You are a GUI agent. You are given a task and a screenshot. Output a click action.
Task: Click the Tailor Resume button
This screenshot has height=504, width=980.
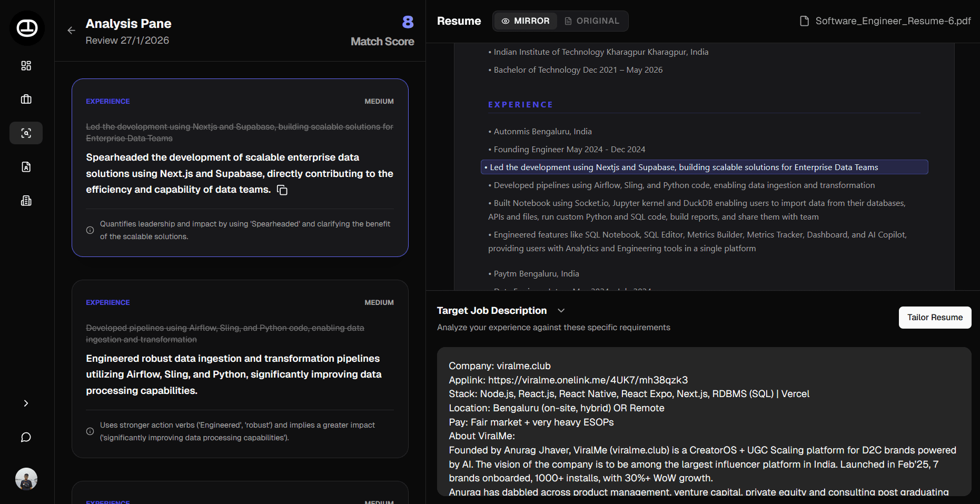click(x=935, y=318)
